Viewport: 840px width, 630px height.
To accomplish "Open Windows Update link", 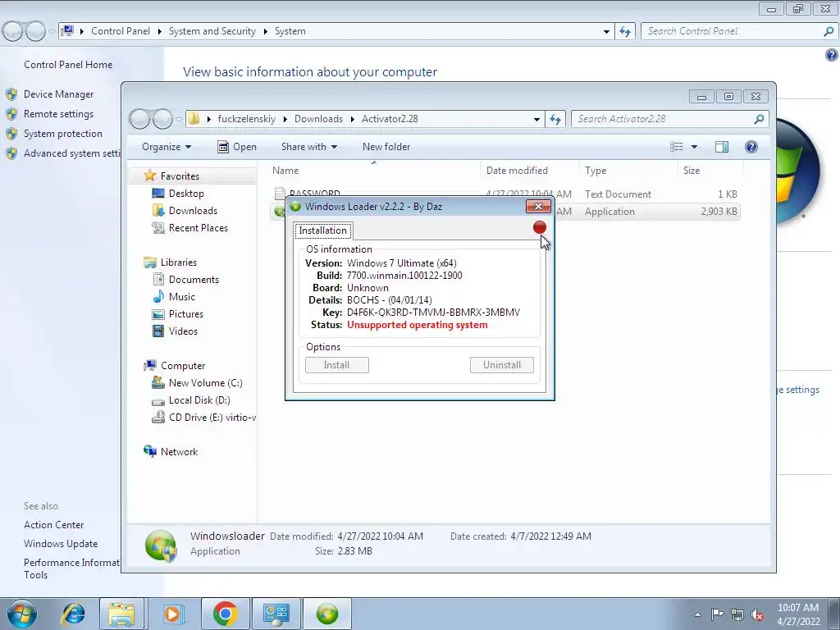I will point(61,544).
